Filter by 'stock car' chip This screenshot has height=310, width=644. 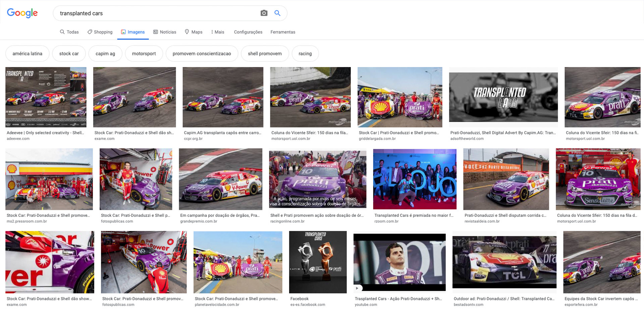pyautogui.click(x=69, y=54)
